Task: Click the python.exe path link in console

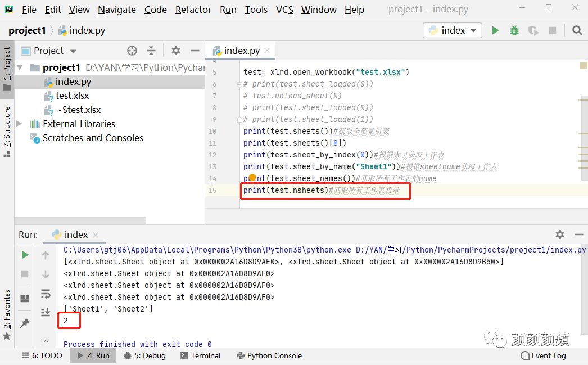Action: click(207, 250)
